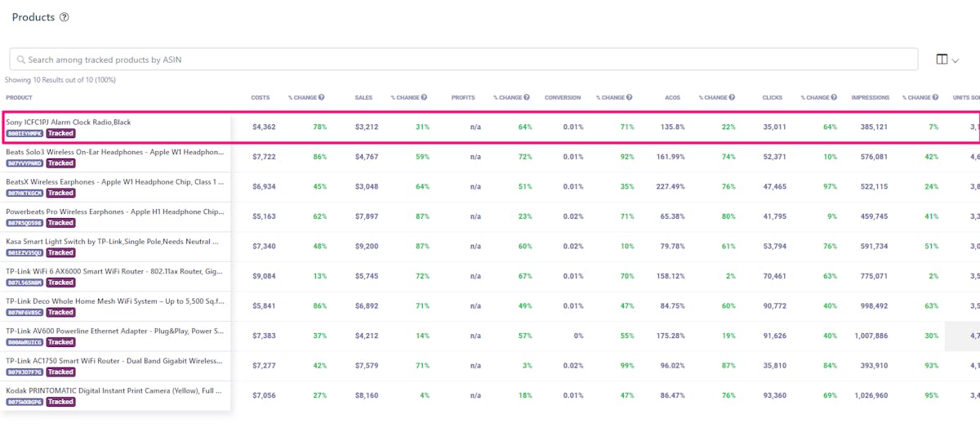The height and width of the screenshot is (432, 980).
Task: Click the Showing 10 Results out of 10 text
Action: click(60, 80)
